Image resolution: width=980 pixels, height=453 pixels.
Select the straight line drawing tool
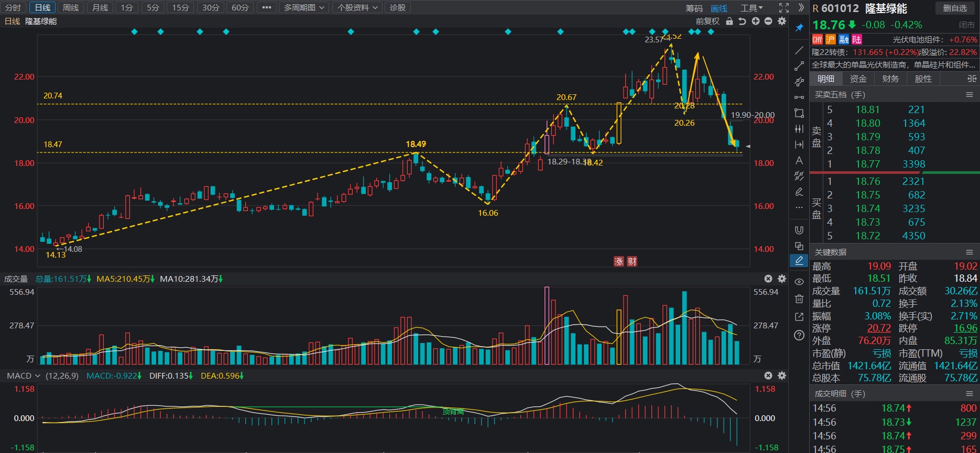[799, 50]
